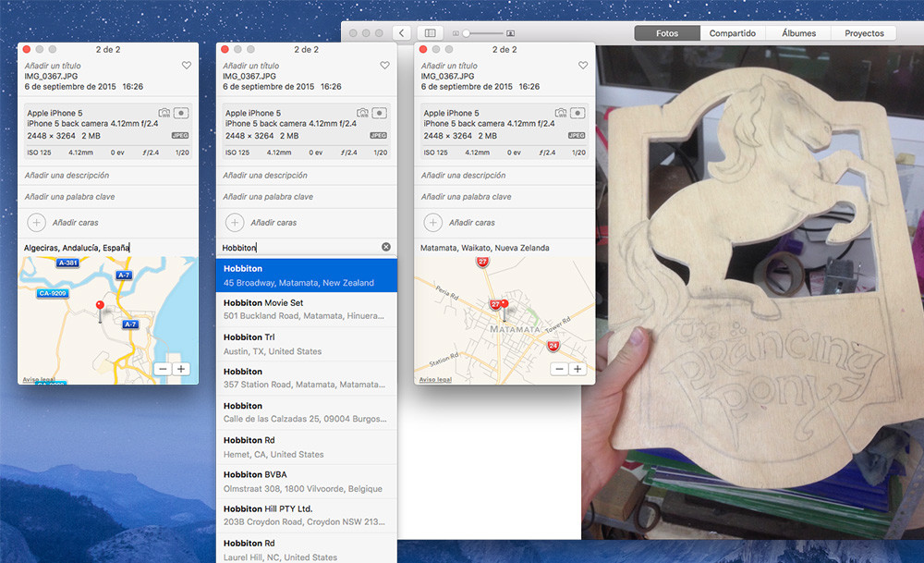Zoom in the Algeciras map
The image size is (924, 563).
(x=181, y=369)
